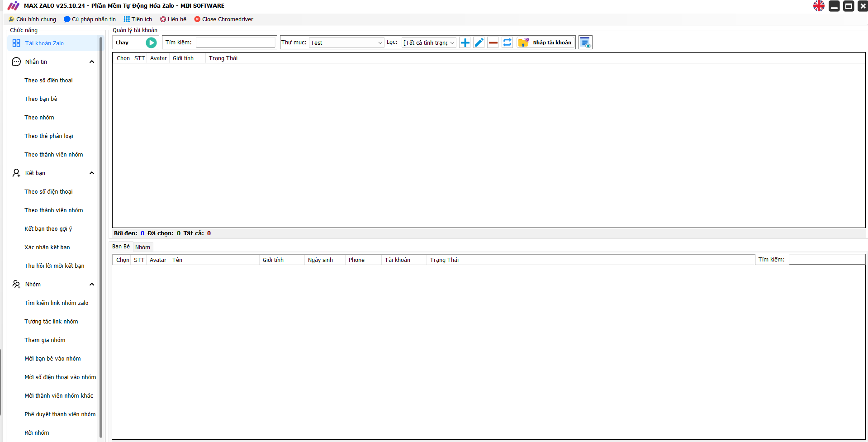Screen dimensions: 868x442
Task: Switch to the Nhóm tab
Action: coord(142,247)
